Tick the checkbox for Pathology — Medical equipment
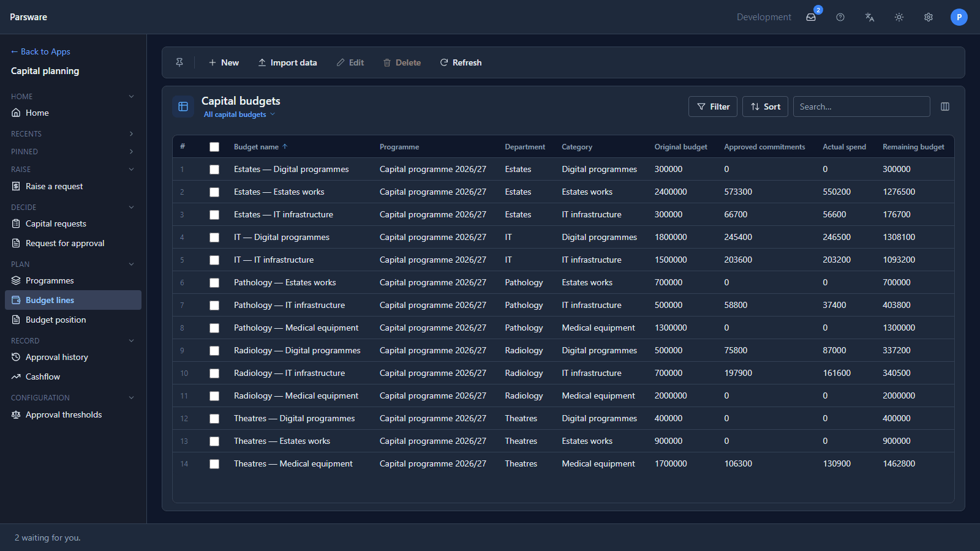The height and width of the screenshot is (551, 980). (x=214, y=328)
